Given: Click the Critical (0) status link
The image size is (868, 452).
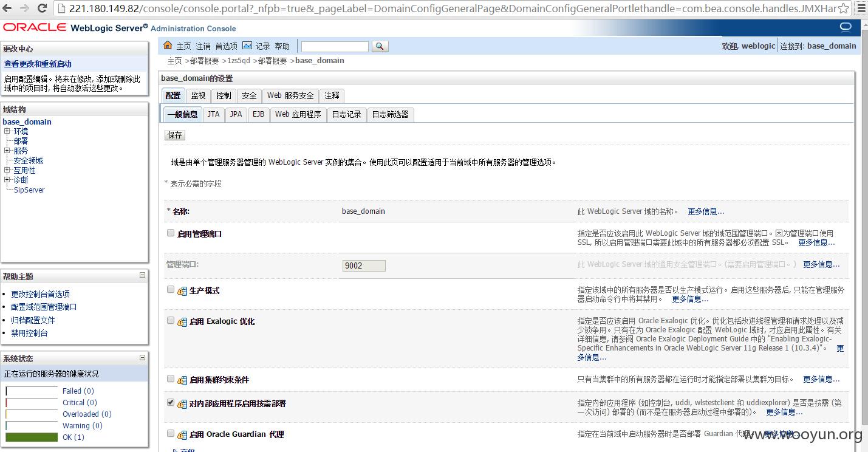Looking at the screenshot, I should [80, 402].
